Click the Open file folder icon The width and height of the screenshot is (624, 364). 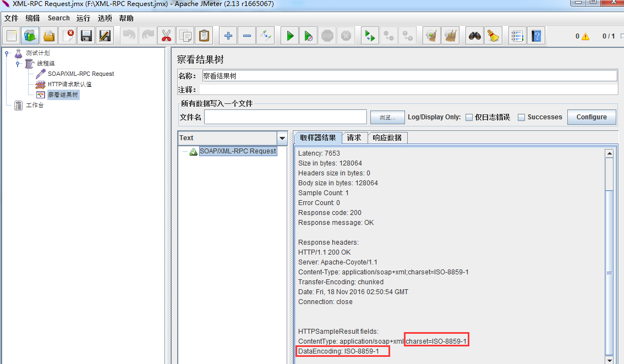(x=49, y=36)
